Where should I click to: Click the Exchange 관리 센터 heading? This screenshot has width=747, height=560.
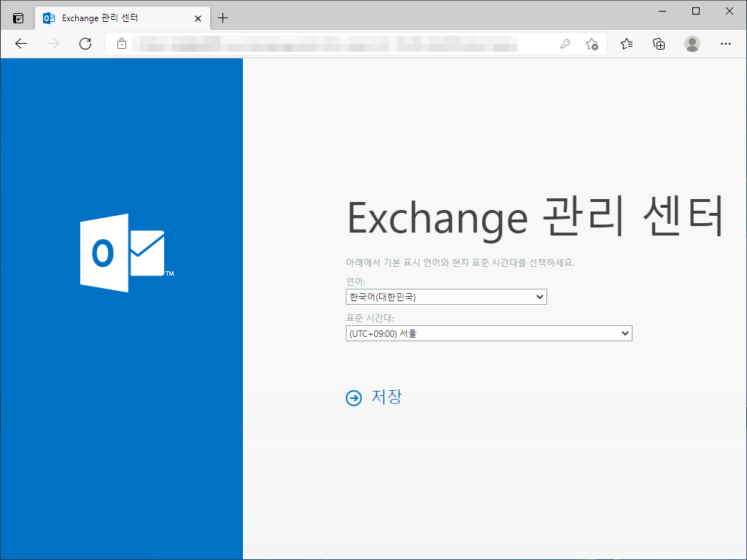(535, 217)
